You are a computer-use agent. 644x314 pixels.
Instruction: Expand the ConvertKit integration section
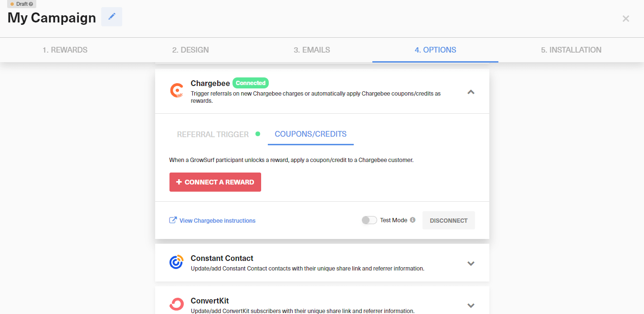[x=471, y=305]
